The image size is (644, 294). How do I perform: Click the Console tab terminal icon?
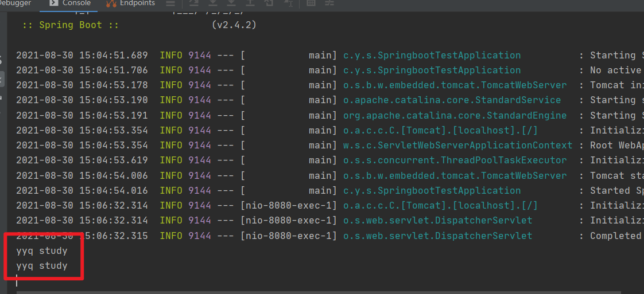(53, 3)
